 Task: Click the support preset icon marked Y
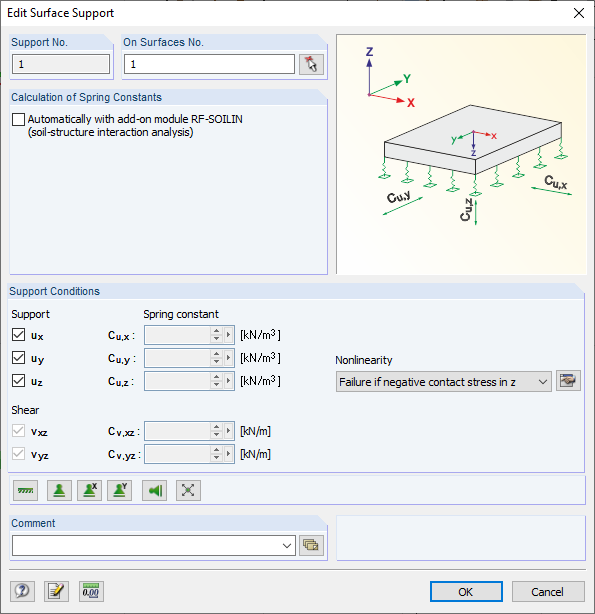[119, 490]
